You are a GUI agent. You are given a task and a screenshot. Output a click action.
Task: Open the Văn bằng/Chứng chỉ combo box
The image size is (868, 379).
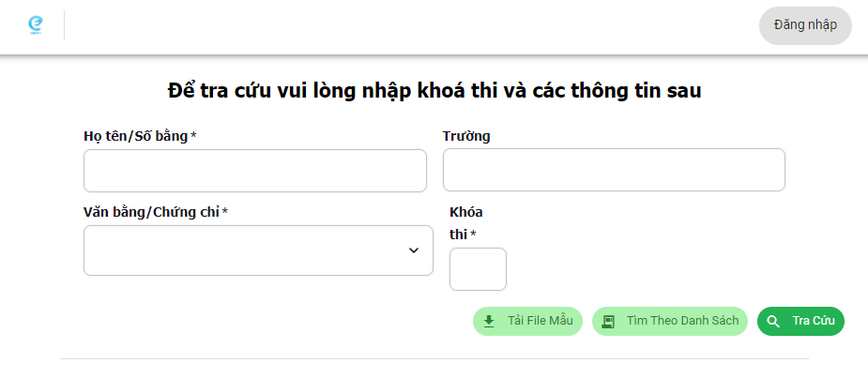point(244,250)
